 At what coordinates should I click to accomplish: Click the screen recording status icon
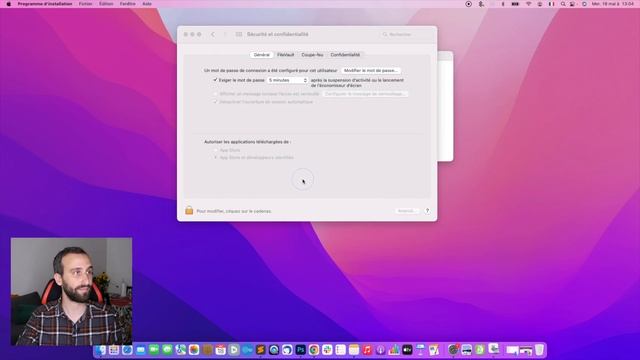469,4
